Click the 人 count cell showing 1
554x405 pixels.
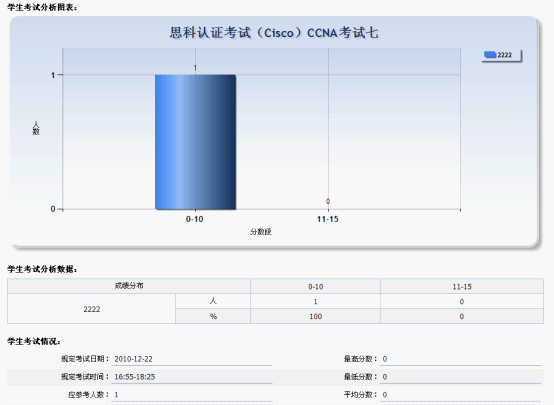pyautogui.click(x=316, y=301)
